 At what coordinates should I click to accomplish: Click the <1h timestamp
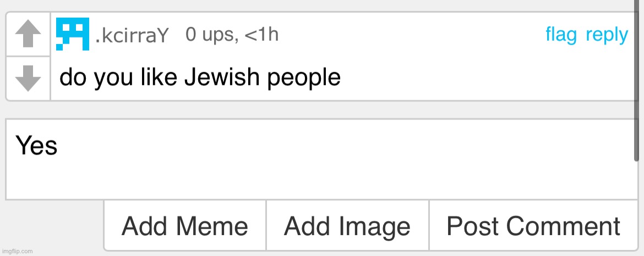click(261, 35)
